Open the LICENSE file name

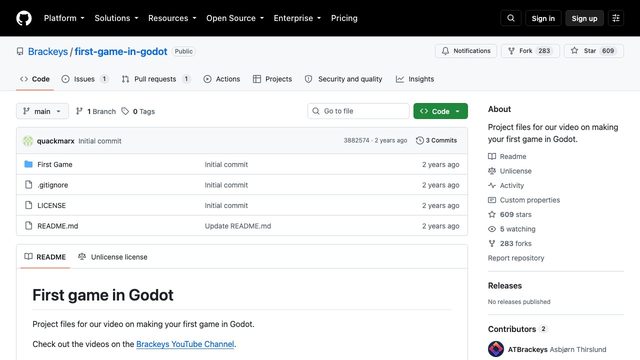51,205
